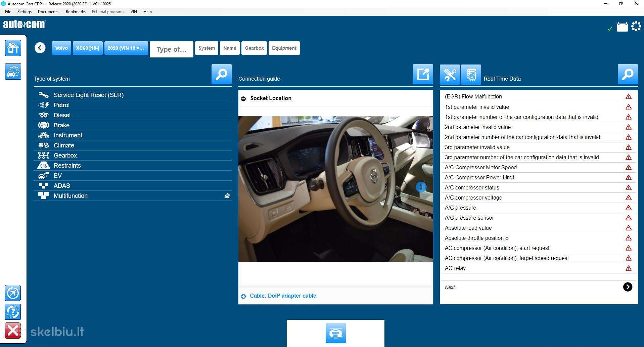Click the Equipment selection step
Viewport: 644px width, 347px height.
click(284, 48)
